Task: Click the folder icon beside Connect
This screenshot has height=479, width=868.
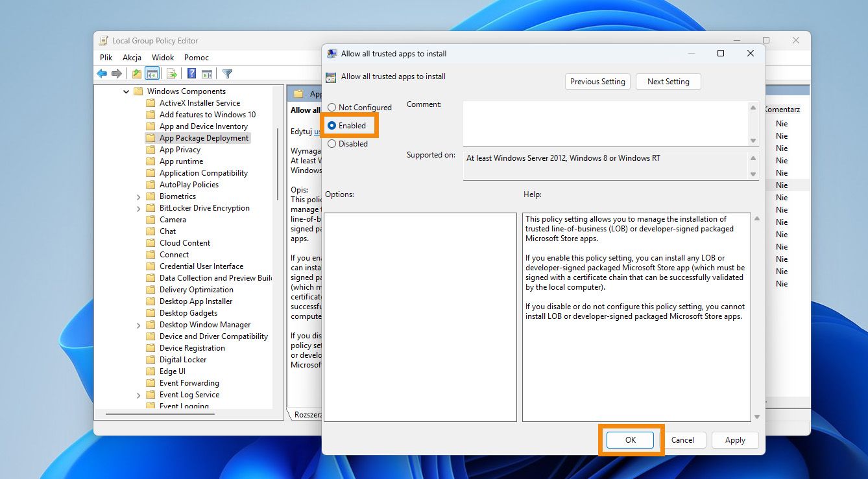Action: tap(151, 255)
